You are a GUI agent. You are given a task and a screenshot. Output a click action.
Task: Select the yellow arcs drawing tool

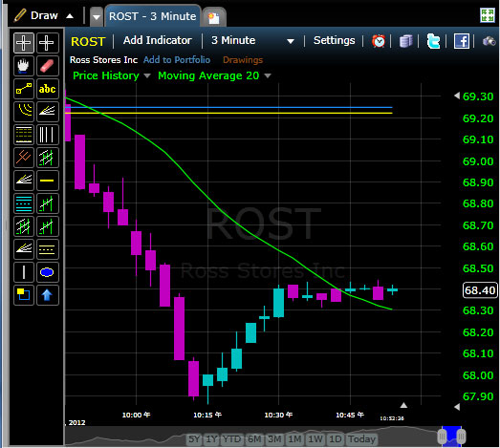coord(24,112)
